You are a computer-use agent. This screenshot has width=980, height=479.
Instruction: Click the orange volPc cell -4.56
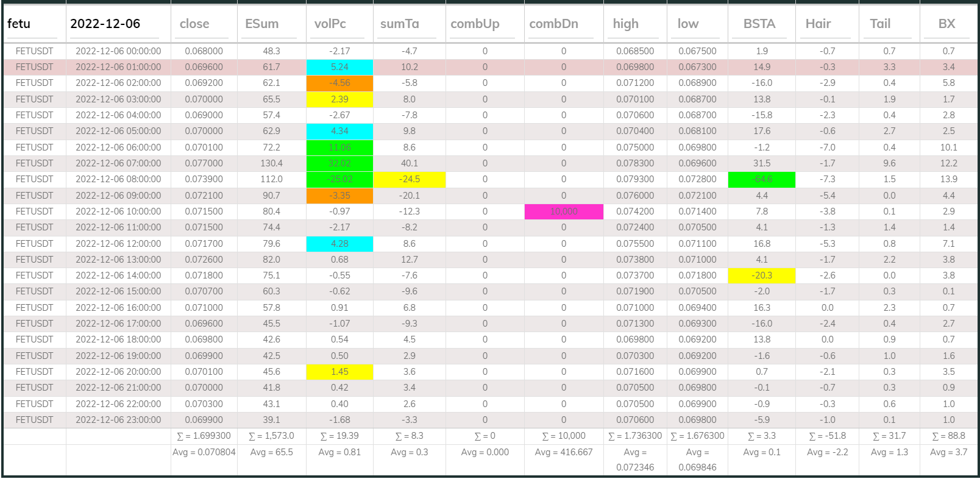click(339, 83)
